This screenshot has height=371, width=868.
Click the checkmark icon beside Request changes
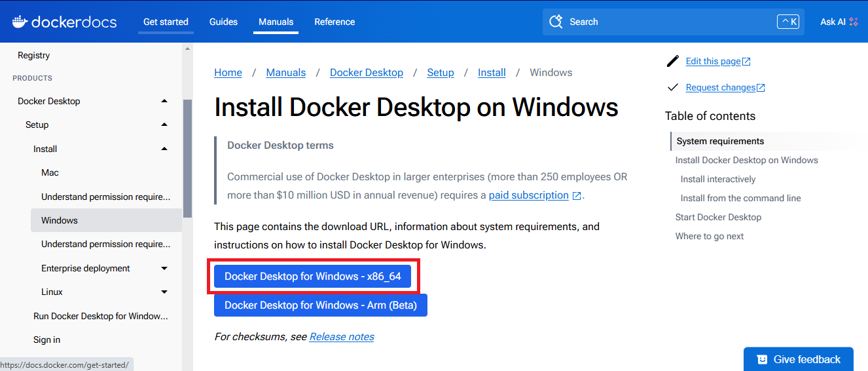click(673, 87)
